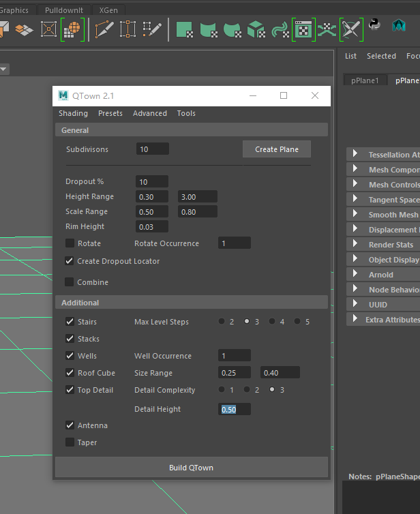Click the green half-sphere UV mapping icon
Screen dimensions: 420x514
point(232,30)
